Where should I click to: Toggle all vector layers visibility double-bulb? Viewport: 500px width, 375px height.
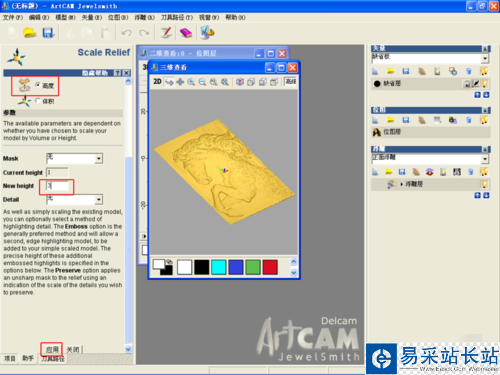tap(484, 71)
